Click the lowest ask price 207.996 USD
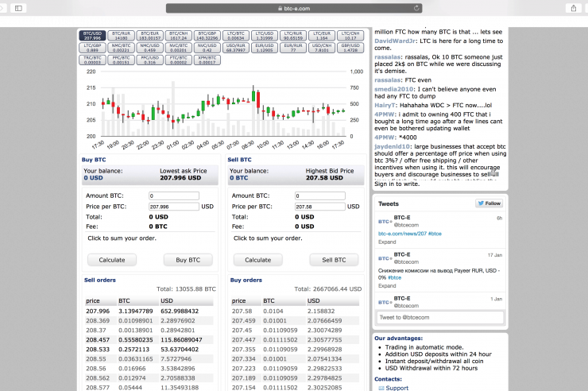This screenshot has height=391, width=588. (180, 178)
